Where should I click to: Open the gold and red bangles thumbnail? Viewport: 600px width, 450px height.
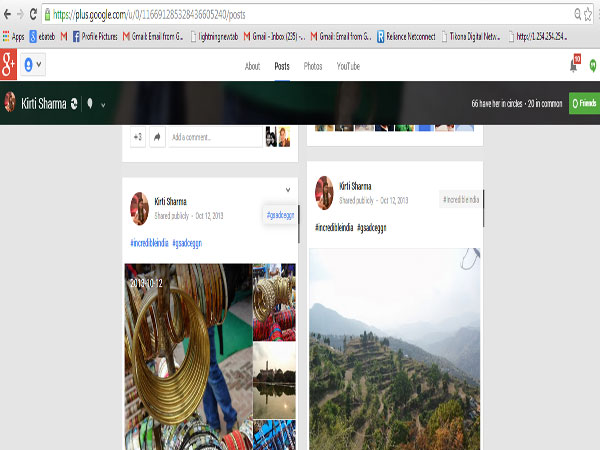click(x=274, y=302)
